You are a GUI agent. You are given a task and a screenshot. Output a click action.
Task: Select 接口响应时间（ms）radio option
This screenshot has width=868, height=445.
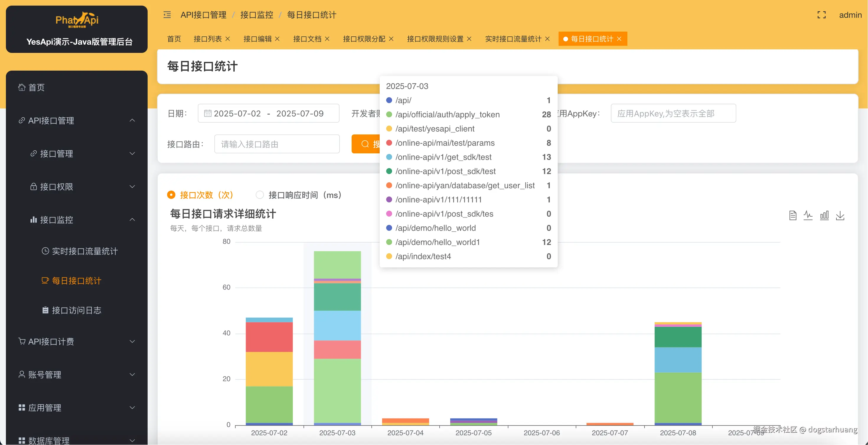tap(260, 195)
